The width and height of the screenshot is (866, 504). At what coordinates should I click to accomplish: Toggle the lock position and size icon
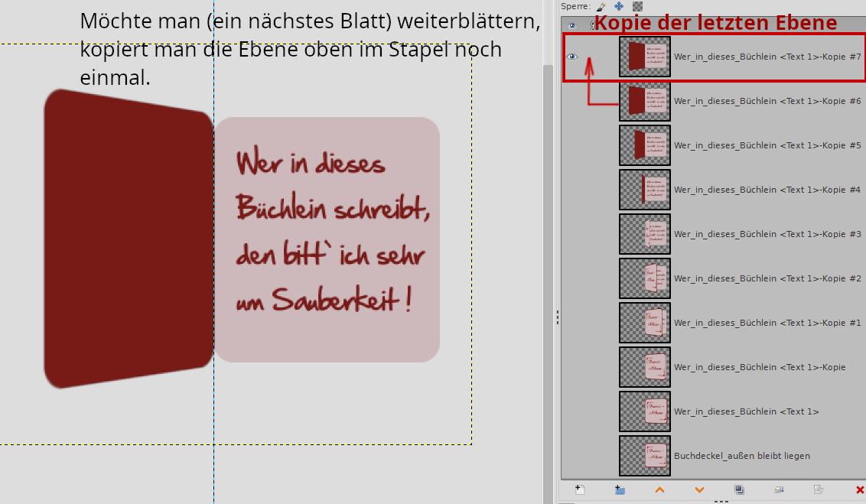coord(619,6)
